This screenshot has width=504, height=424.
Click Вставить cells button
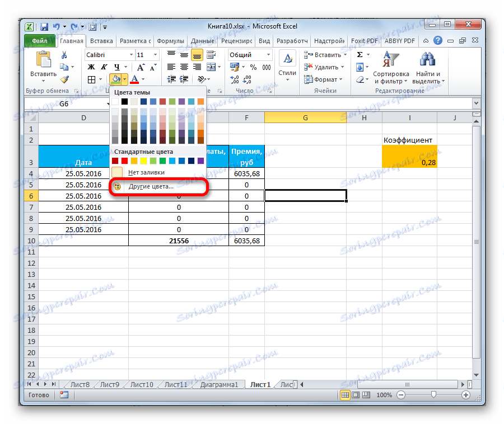(x=325, y=55)
